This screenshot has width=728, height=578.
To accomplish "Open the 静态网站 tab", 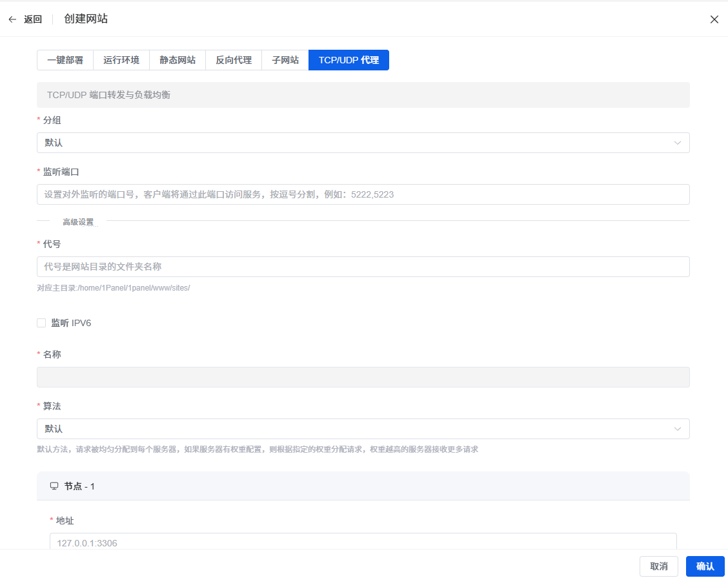I will point(177,60).
